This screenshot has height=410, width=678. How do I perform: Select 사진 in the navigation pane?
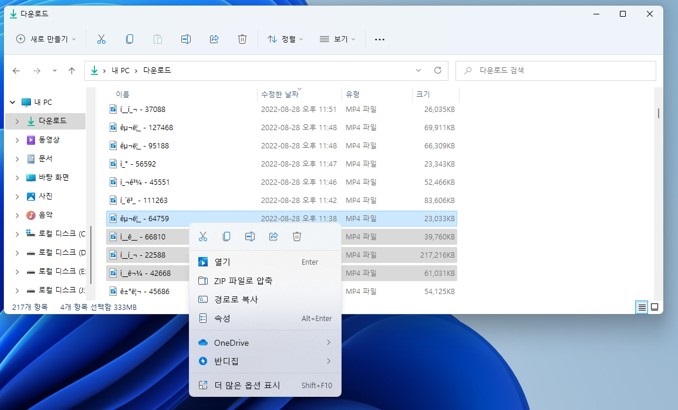[45, 196]
